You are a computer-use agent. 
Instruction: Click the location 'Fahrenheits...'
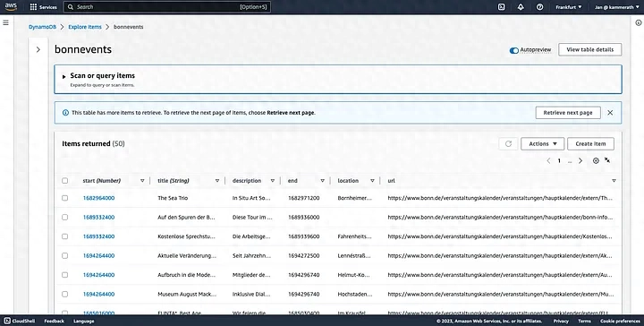click(x=354, y=236)
